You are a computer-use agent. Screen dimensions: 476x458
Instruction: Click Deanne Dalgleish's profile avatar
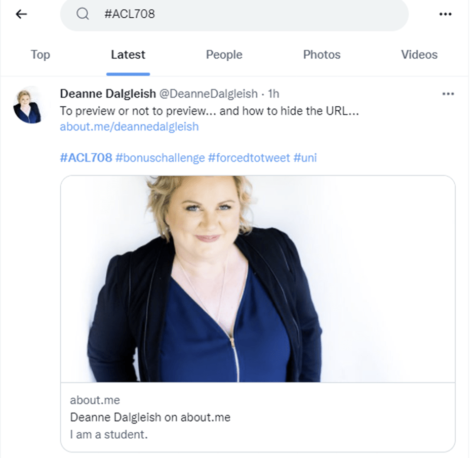pos(27,106)
